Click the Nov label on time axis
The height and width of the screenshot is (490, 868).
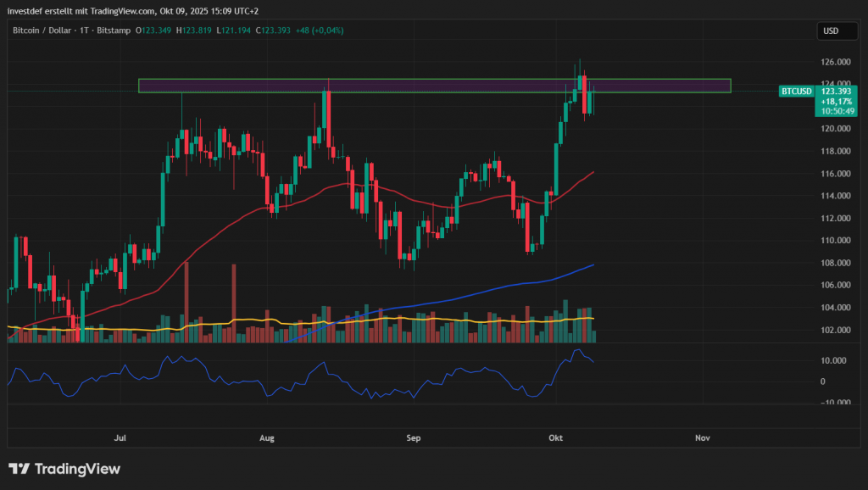702,437
